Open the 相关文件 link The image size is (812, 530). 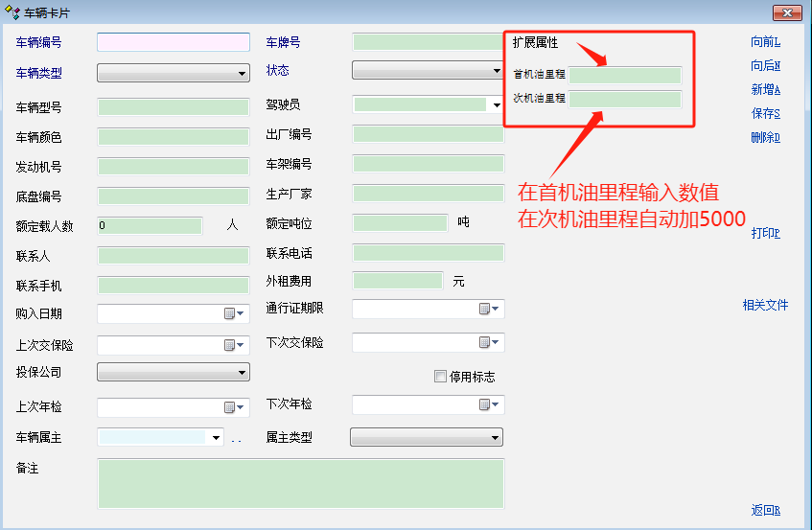[x=765, y=306]
